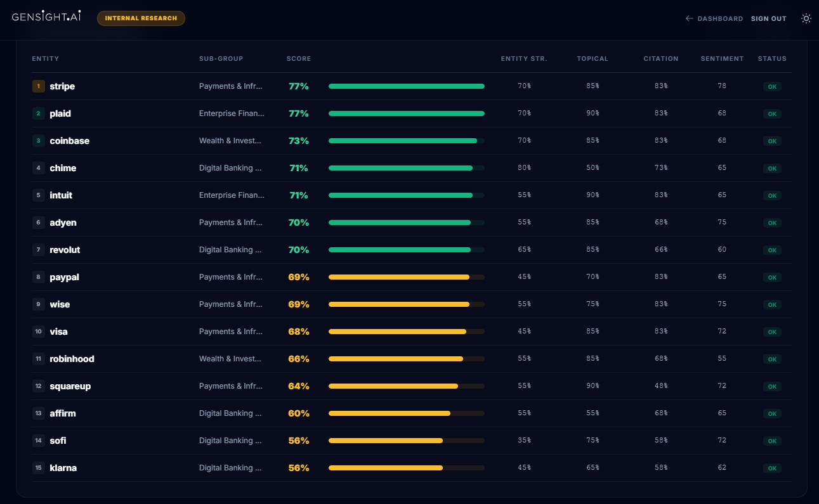The height and width of the screenshot is (504, 819).
Task: Click rank 2 badge next to plaid
Action: [x=38, y=113]
